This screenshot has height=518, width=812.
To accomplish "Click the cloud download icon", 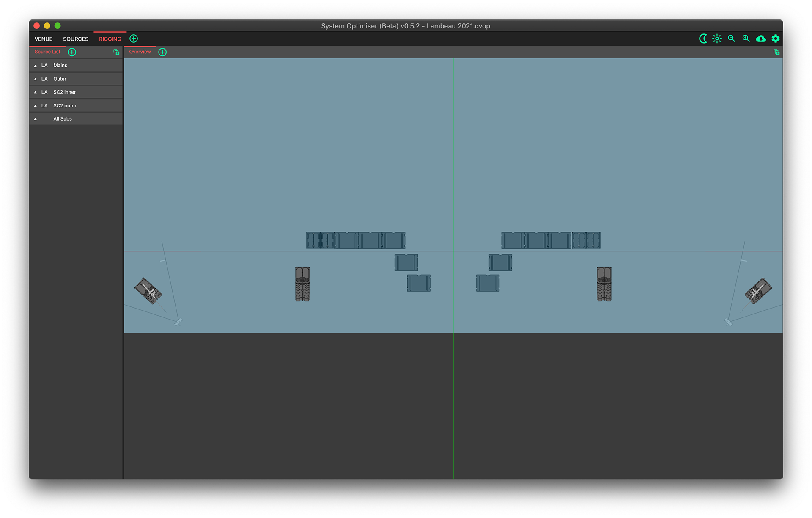I will coord(761,39).
